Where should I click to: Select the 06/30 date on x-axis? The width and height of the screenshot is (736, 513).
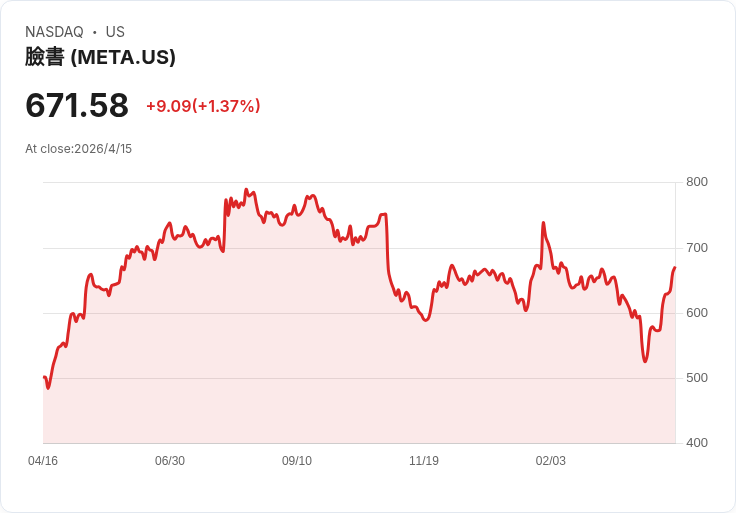pos(170,461)
